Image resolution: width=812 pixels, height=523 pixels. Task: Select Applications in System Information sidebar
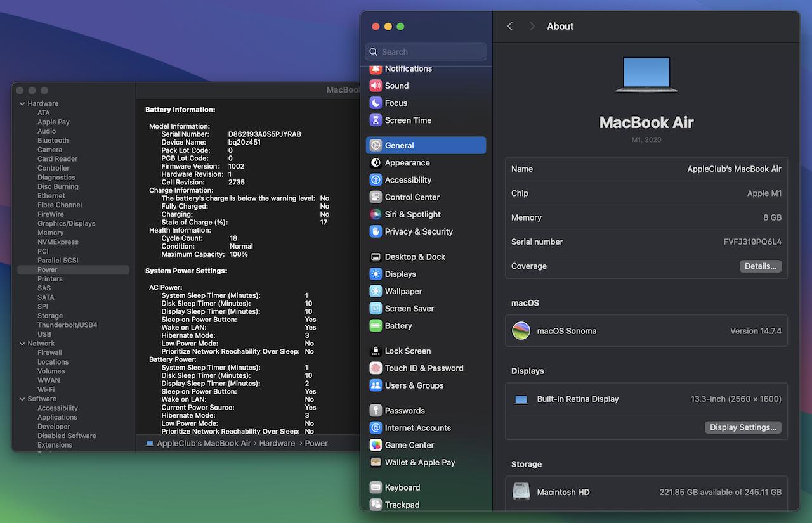57,417
